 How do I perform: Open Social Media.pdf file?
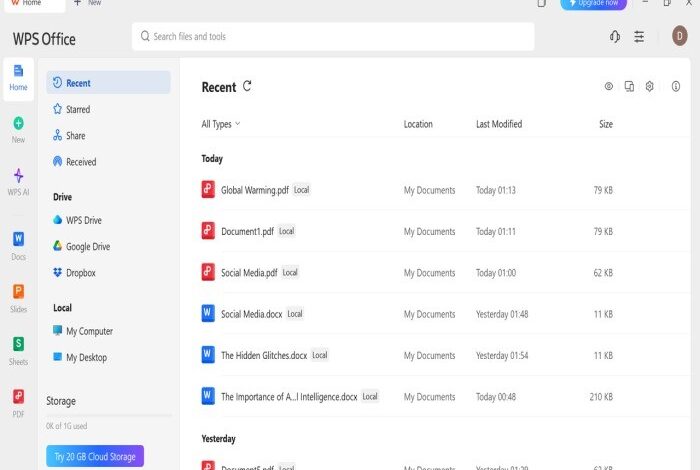click(x=249, y=273)
